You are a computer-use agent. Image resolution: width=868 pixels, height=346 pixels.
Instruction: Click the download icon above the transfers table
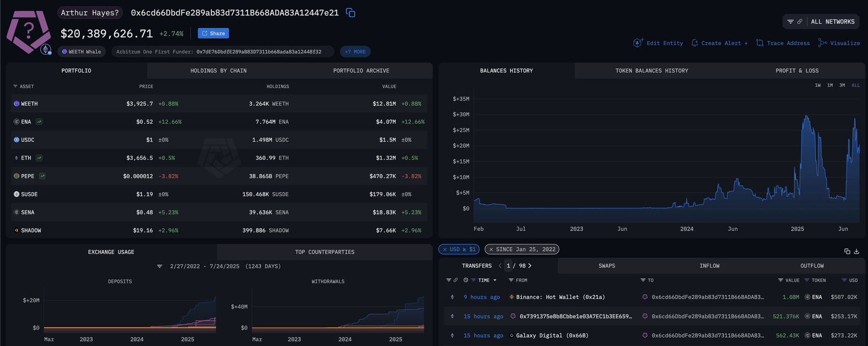857,251
